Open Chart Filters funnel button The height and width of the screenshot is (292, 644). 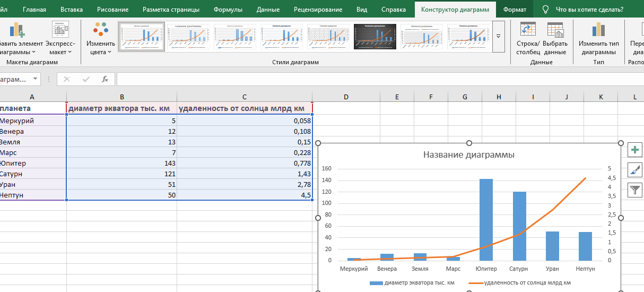[x=634, y=190]
